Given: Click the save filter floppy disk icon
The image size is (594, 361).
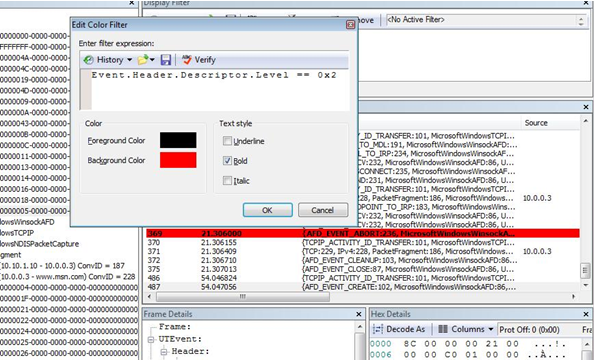Looking at the screenshot, I should coord(166,60).
